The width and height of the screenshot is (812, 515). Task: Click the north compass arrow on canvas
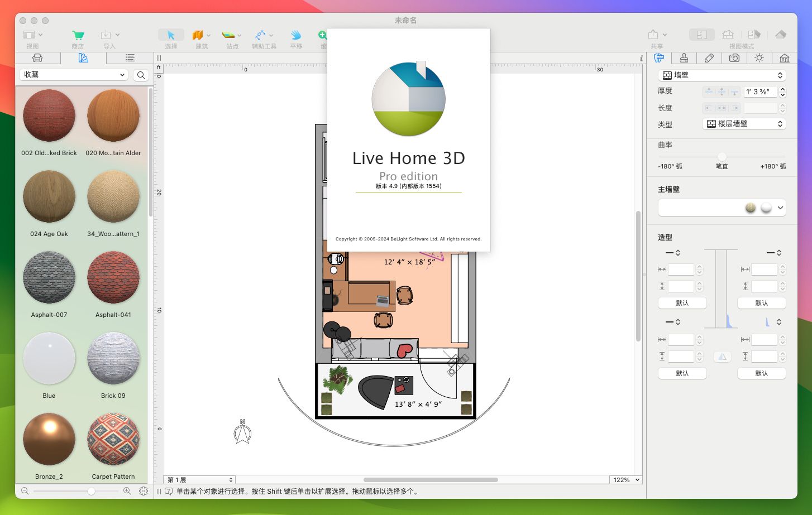tap(242, 432)
